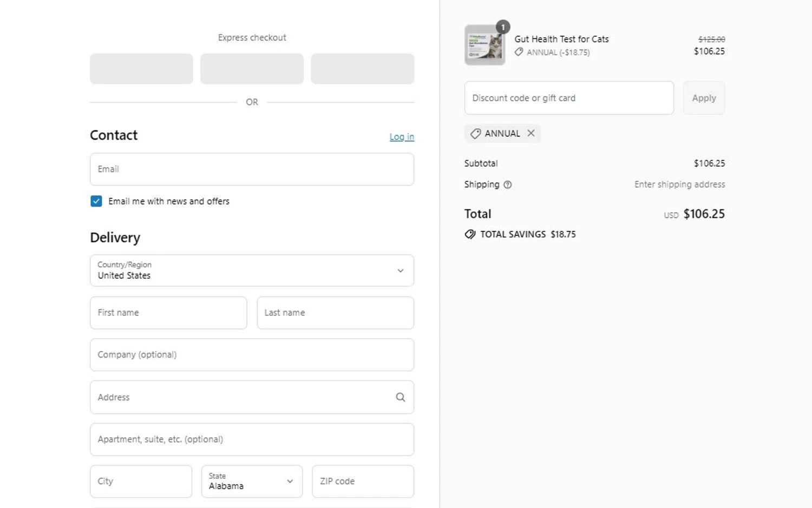Focus the Company (optional) field
Screen dimensions: 812x508
pos(252,355)
